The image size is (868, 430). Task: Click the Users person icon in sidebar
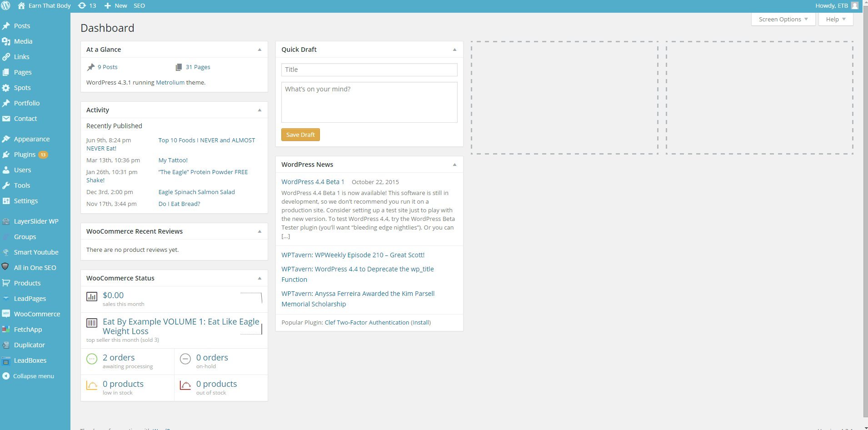coord(6,170)
